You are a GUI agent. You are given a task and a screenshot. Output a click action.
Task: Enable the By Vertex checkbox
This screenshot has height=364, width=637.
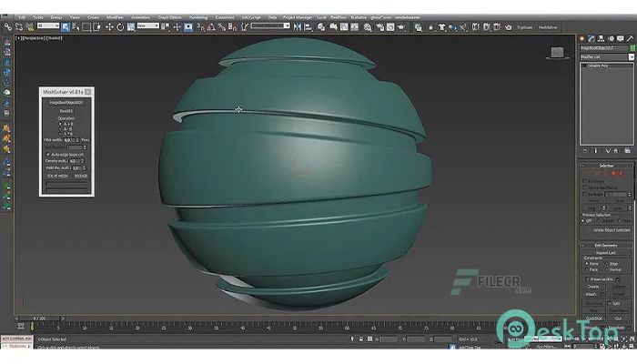point(585,181)
